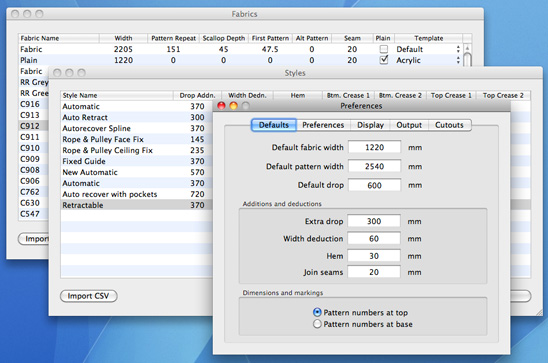Select Retractable style row

pyautogui.click(x=136, y=205)
